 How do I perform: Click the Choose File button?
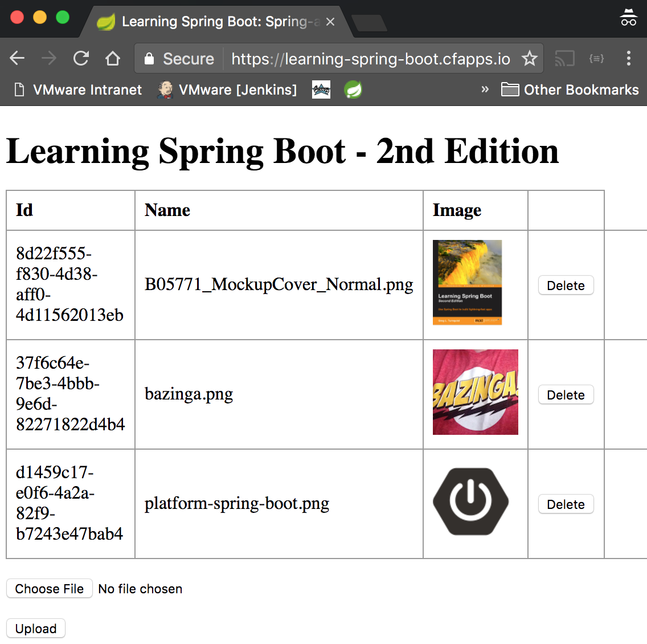(x=49, y=589)
